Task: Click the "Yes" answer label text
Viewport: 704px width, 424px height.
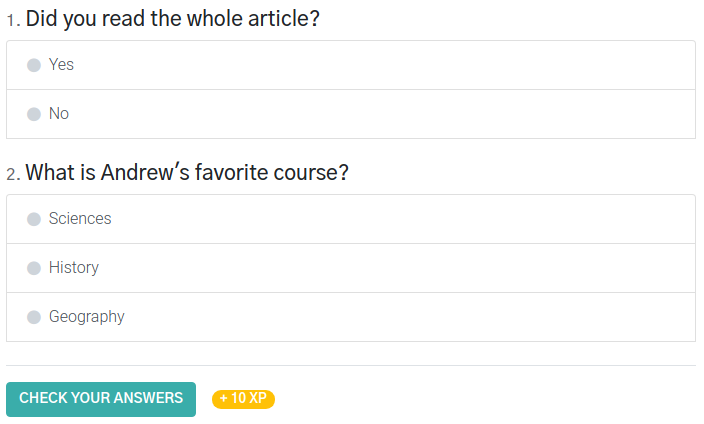Action: [x=61, y=65]
